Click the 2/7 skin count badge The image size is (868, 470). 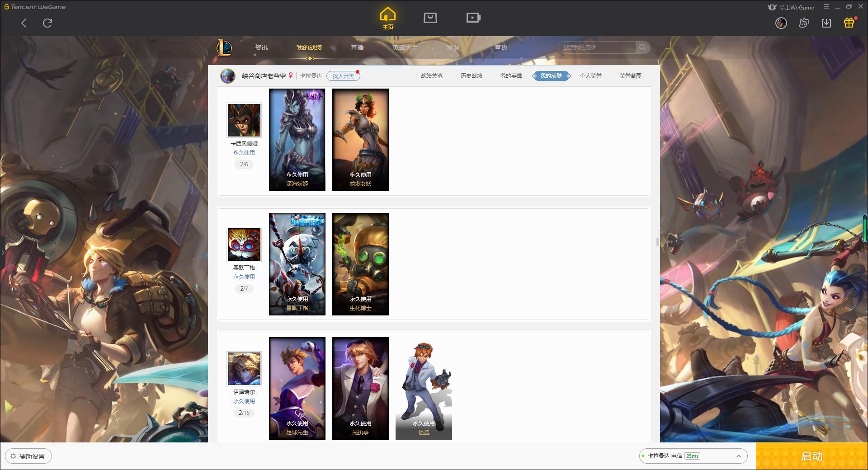[244, 289]
